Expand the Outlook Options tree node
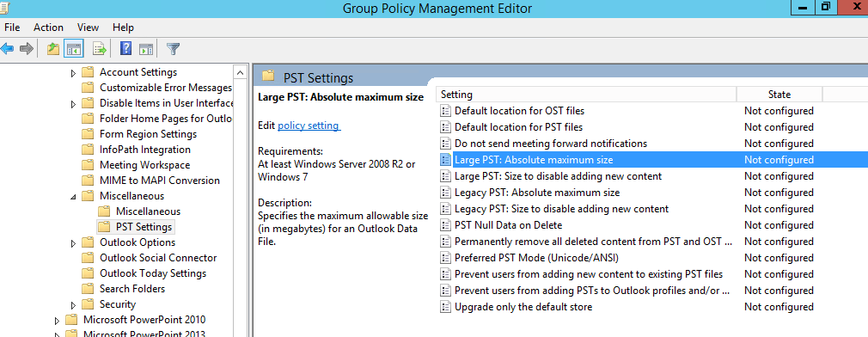 point(74,243)
